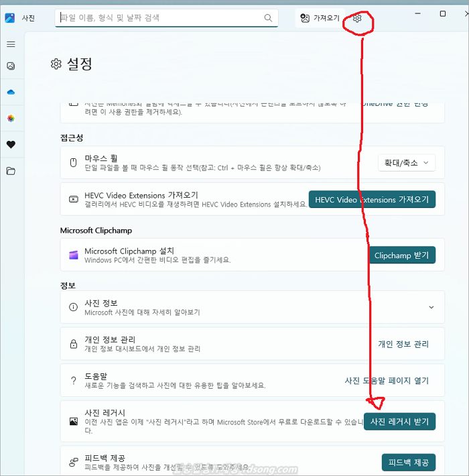
Task: Open Folders icon in left sidebar
Action: tap(11, 171)
